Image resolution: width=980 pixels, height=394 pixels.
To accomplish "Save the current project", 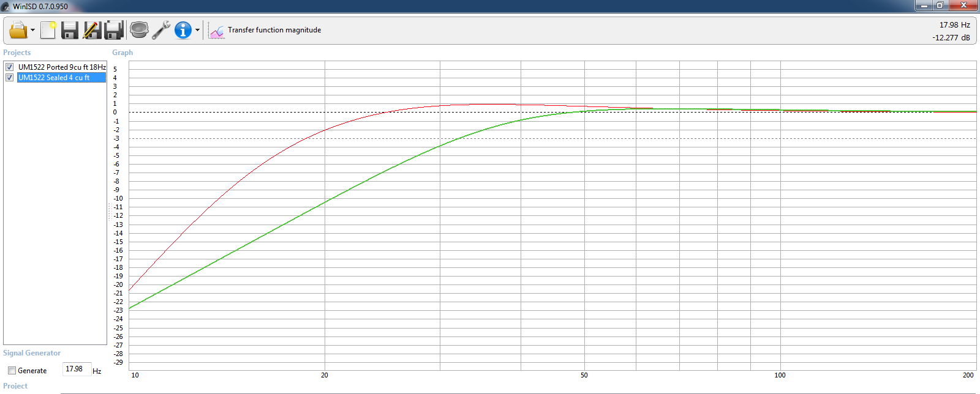I will click(x=70, y=30).
